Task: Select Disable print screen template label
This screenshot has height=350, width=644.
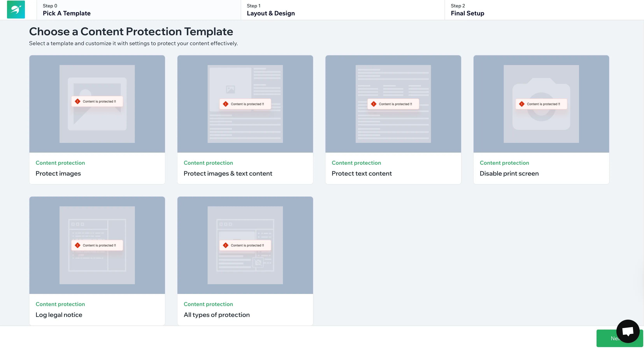Action: point(509,173)
